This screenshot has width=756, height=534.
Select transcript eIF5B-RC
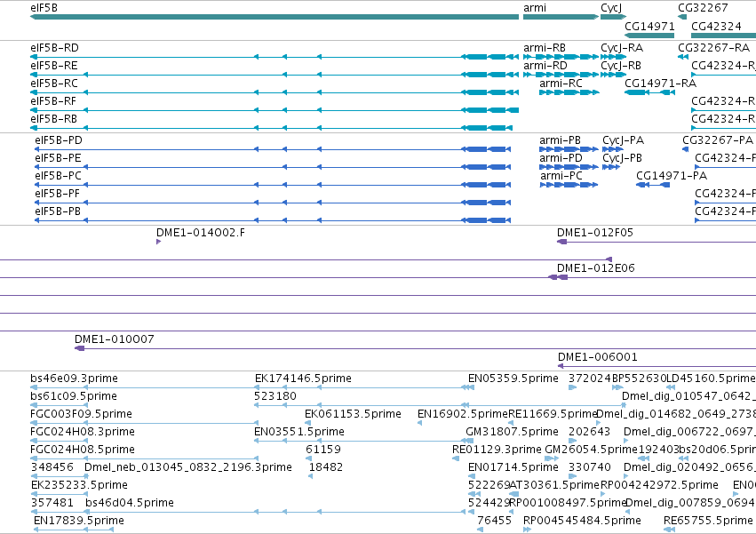tap(54, 84)
